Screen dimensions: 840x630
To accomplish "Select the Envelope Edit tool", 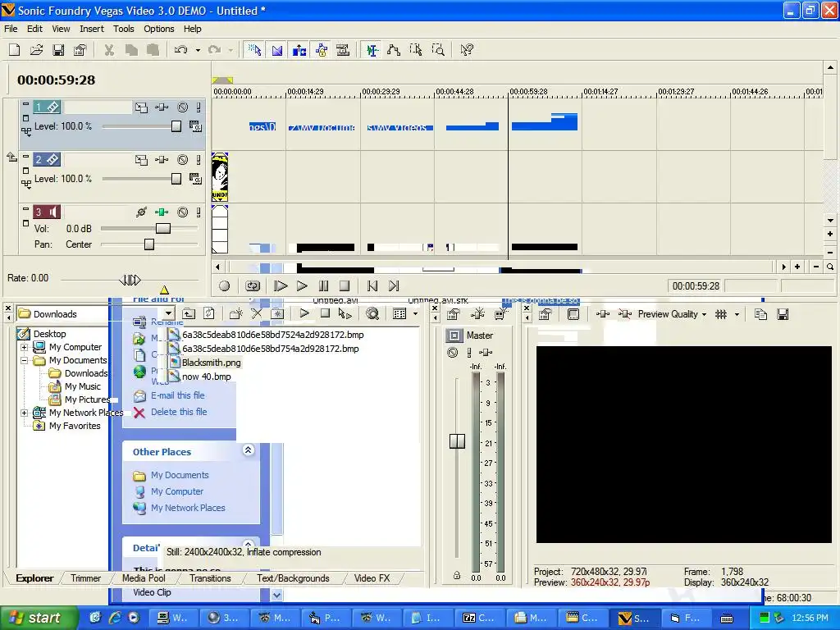I will (394, 50).
